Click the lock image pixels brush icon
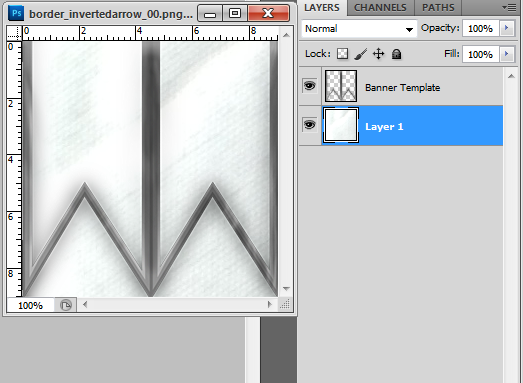523x383 pixels. 361,54
